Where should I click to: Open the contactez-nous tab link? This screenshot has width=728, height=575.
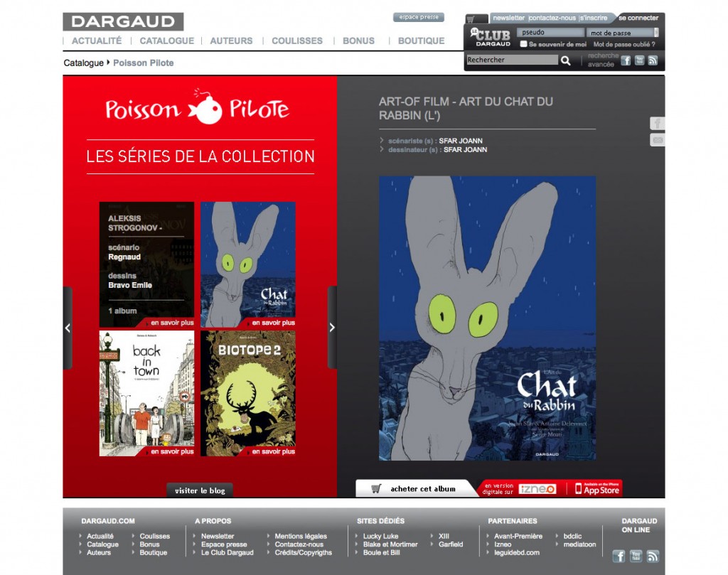click(x=552, y=18)
